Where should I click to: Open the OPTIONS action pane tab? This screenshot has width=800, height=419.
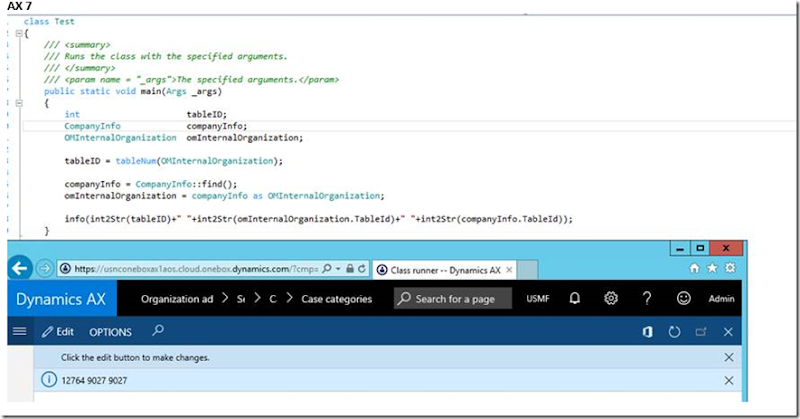[x=110, y=332]
